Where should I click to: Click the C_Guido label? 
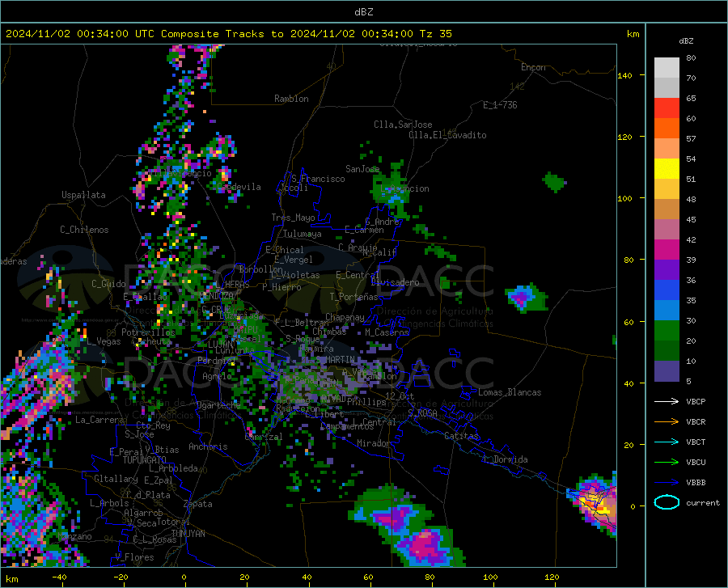pyautogui.click(x=108, y=284)
